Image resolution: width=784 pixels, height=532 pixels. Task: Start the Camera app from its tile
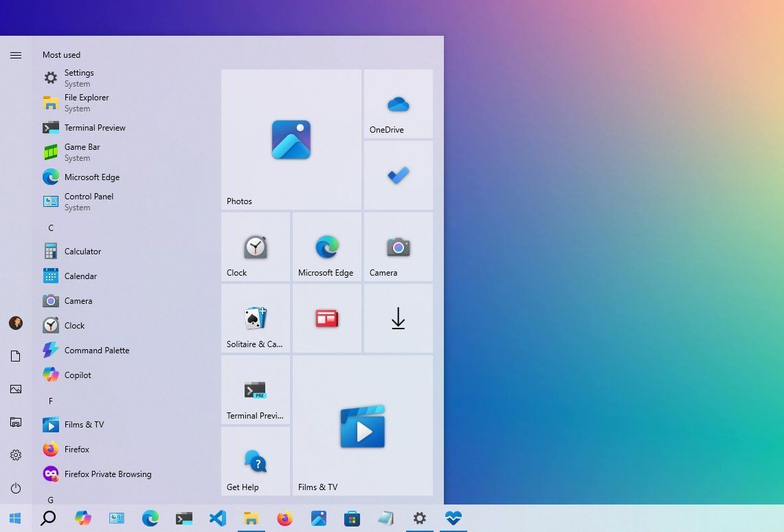[397, 247]
